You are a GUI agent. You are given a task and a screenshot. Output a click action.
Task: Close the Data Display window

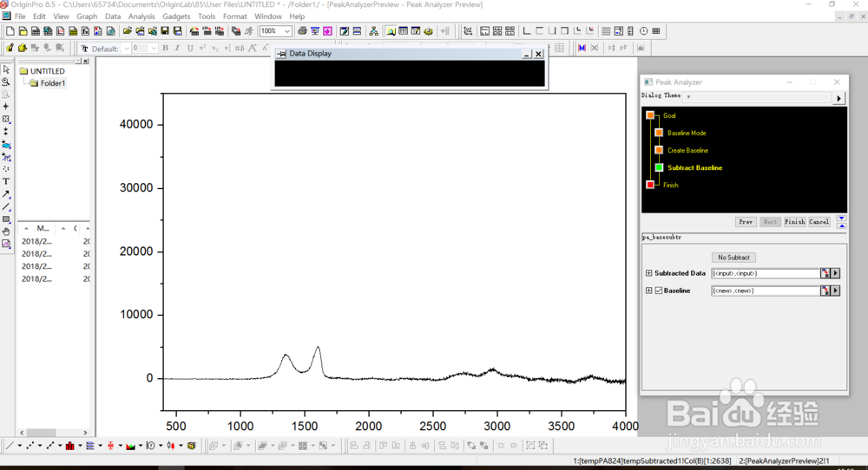click(x=538, y=54)
